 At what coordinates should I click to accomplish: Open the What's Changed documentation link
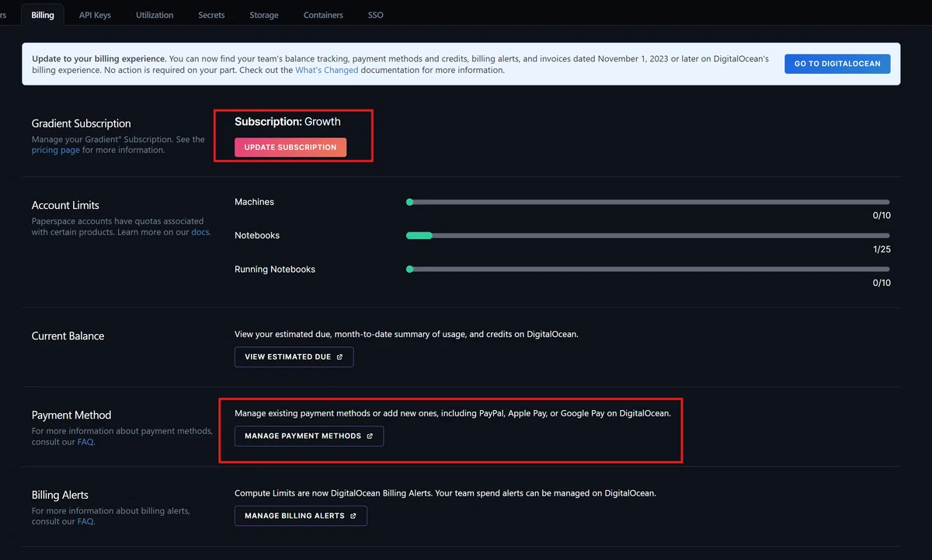327,70
